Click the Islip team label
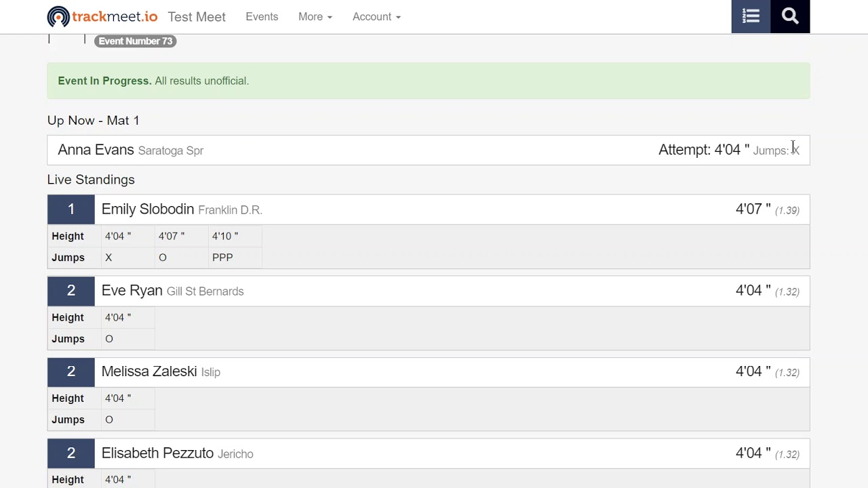 pyautogui.click(x=211, y=372)
